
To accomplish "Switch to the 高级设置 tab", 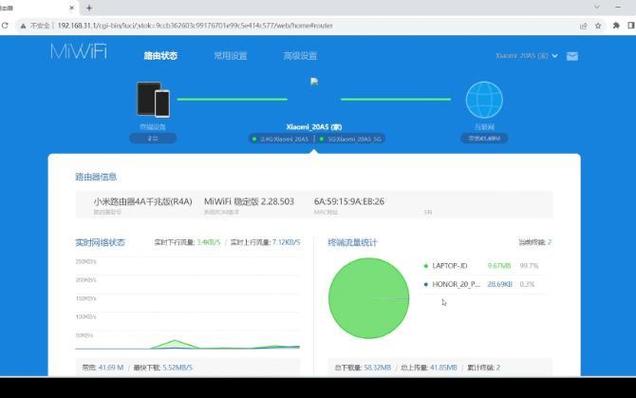I will coord(300,56).
